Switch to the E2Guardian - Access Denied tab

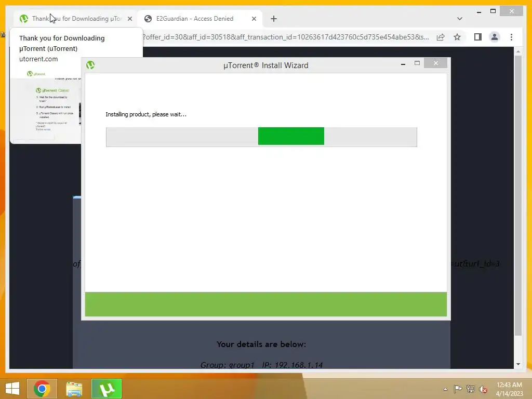[x=200, y=19]
